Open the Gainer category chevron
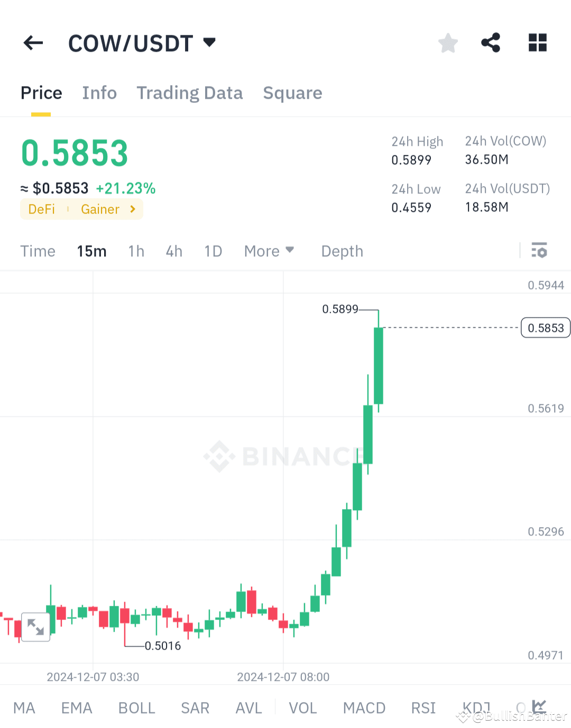Screen dimensions: 571x728 pyautogui.click(x=133, y=209)
